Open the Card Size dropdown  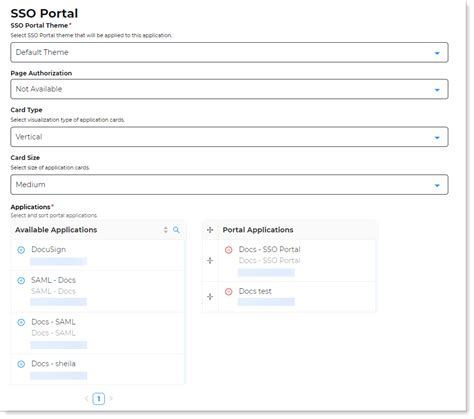click(x=229, y=185)
